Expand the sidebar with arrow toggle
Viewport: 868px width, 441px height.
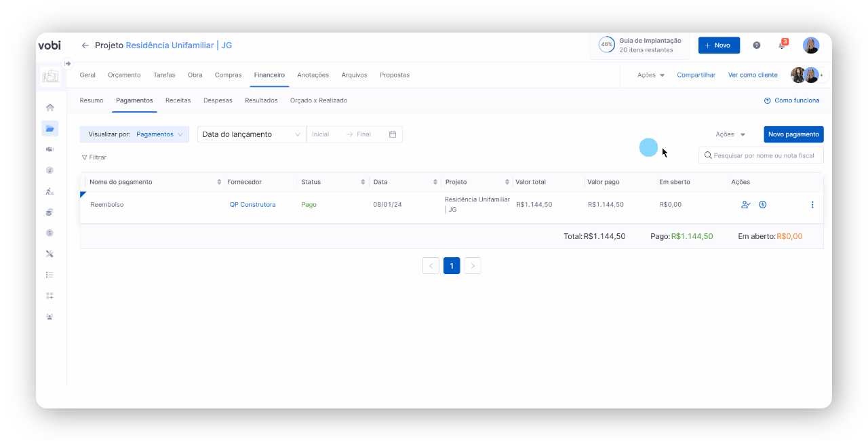pos(67,64)
